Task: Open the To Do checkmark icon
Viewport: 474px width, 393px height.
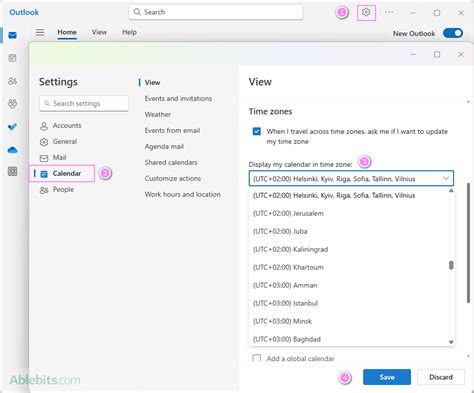Action: [12, 127]
